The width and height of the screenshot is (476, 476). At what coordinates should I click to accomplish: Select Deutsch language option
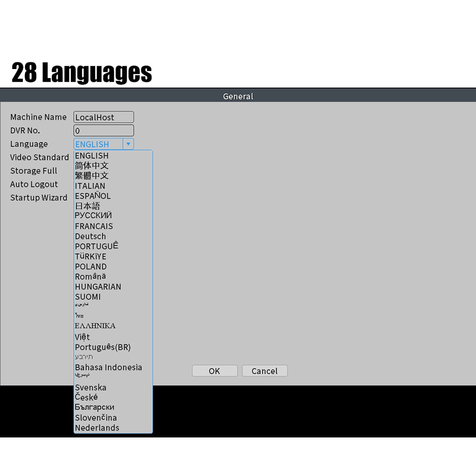click(113, 236)
